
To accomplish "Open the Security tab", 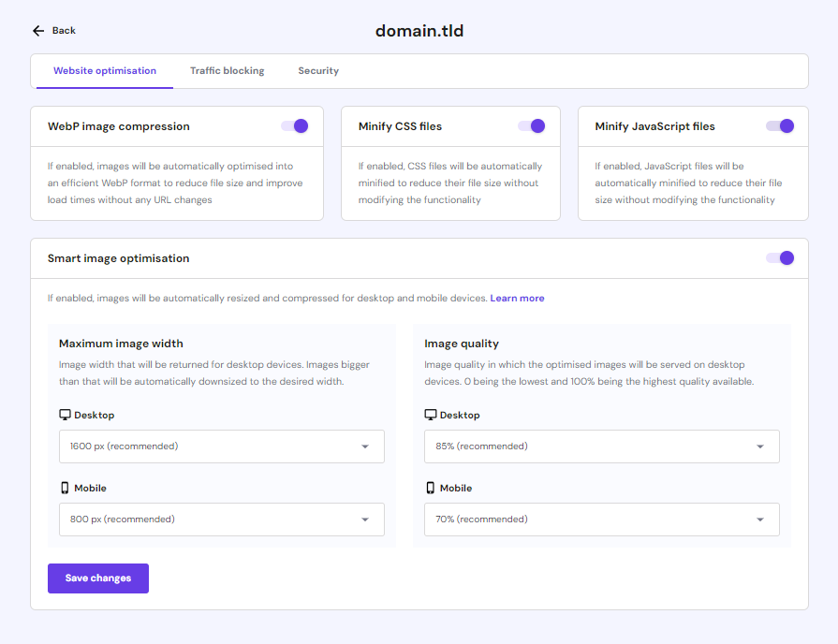I will tap(317, 70).
